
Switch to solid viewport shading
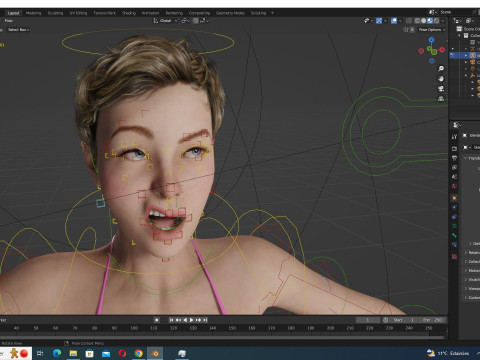[424, 21]
